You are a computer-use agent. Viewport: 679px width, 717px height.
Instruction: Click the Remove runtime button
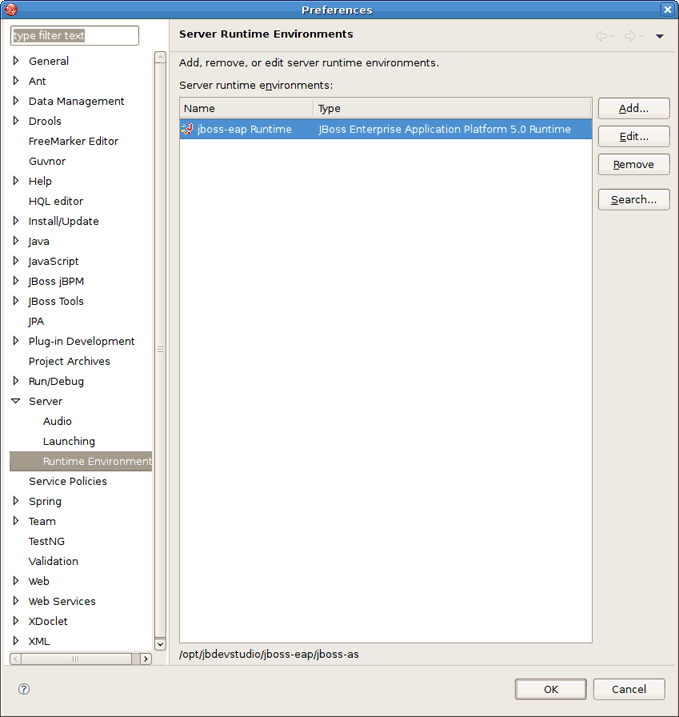coord(634,164)
